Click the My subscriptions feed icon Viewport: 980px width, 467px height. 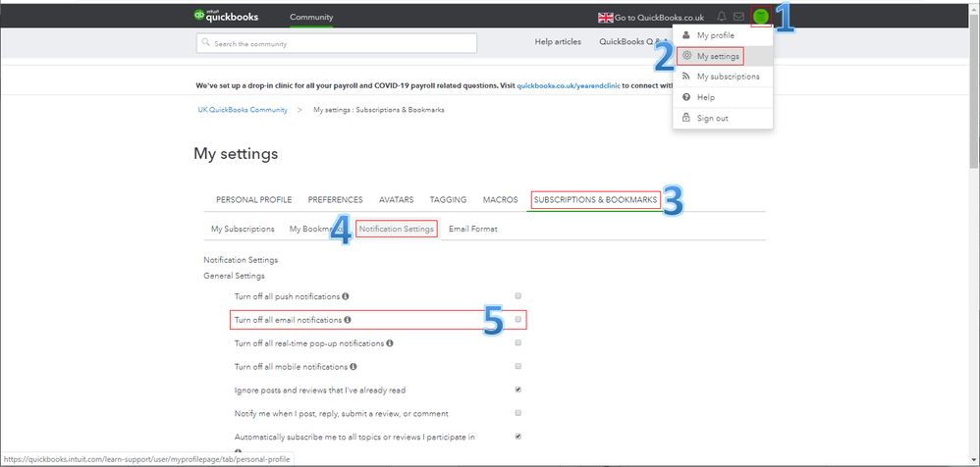tap(686, 77)
